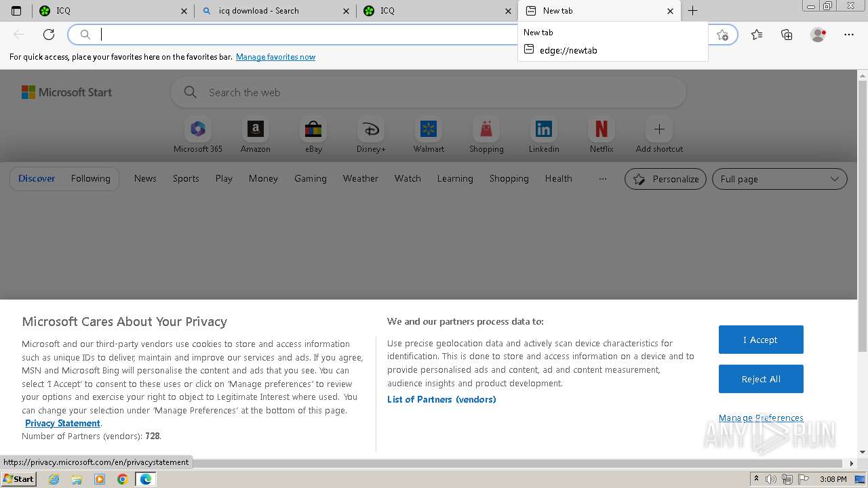868x488 pixels.
Task: Click Reject All on privacy banner
Action: 761,379
